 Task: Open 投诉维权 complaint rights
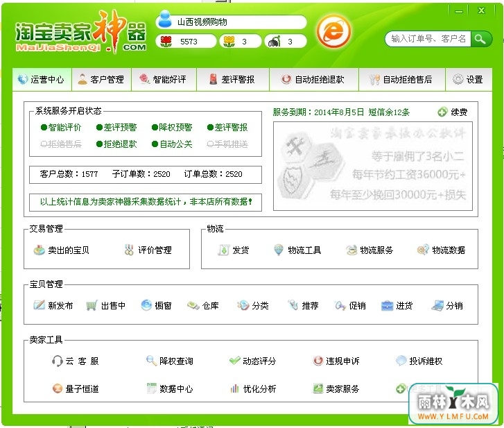point(419,361)
